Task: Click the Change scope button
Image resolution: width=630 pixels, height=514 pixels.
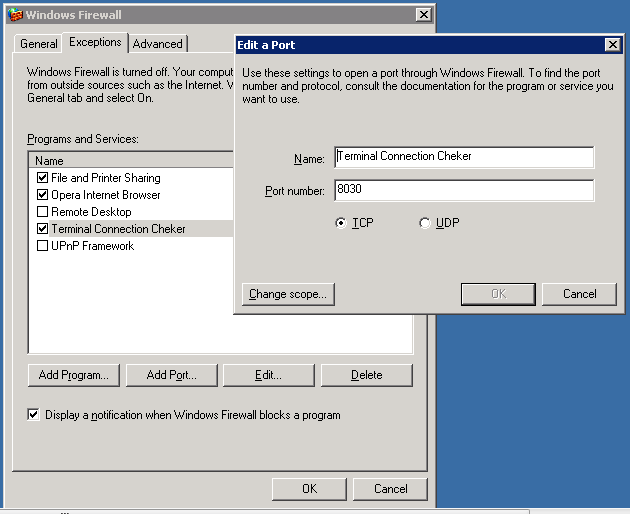Action: (288, 294)
